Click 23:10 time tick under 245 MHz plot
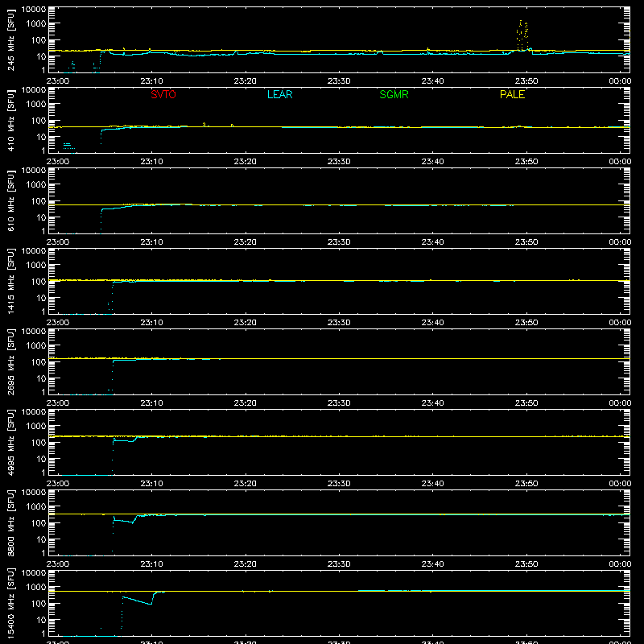 tap(151, 81)
